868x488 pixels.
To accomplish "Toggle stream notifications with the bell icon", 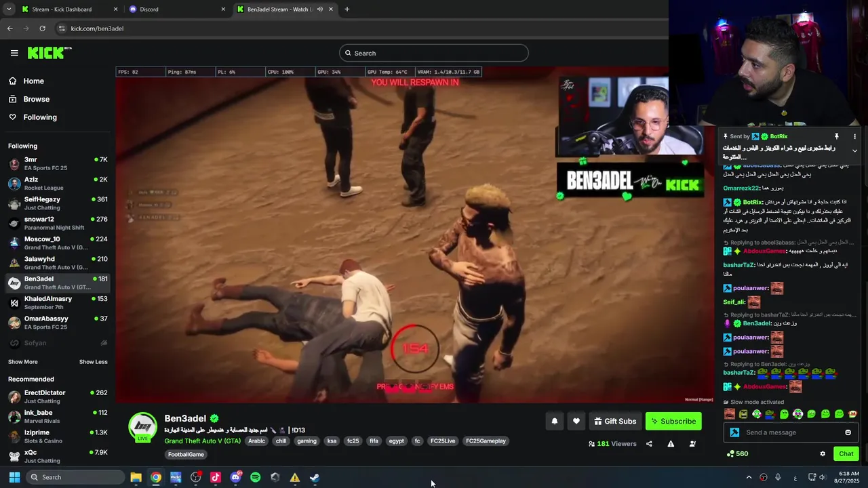I will pyautogui.click(x=554, y=421).
